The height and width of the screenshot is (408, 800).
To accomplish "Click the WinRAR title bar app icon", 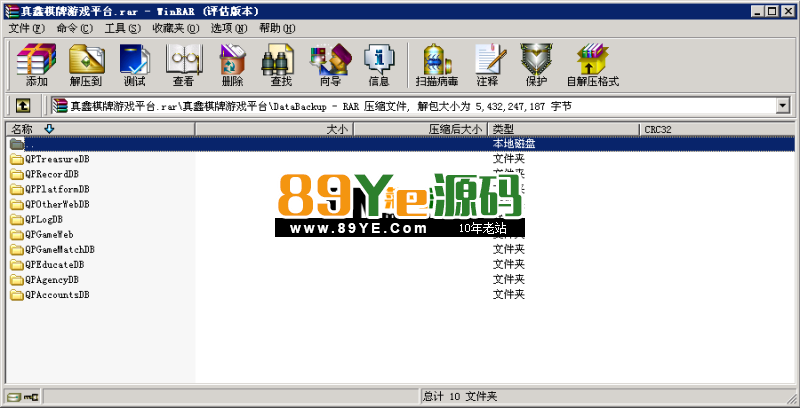I will coord(11,11).
